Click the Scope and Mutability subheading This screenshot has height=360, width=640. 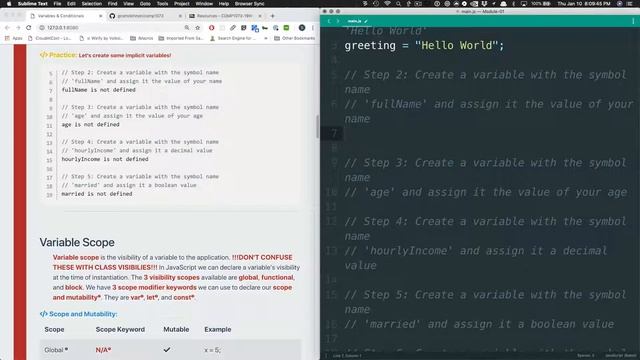pyautogui.click(x=78, y=314)
